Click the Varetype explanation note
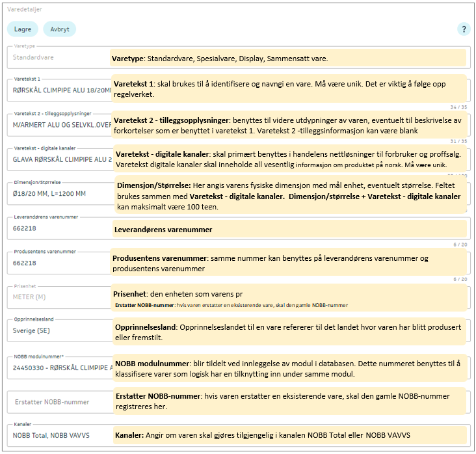 (287, 59)
